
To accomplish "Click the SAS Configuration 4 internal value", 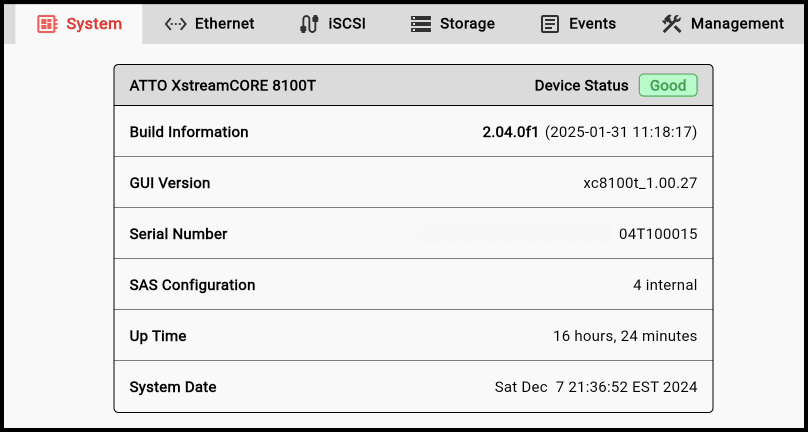I will click(x=665, y=285).
